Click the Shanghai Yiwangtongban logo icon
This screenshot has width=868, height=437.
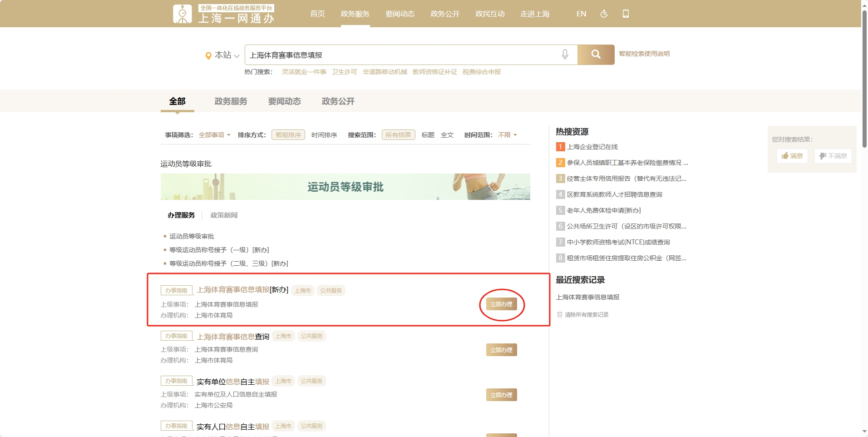click(182, 14)
